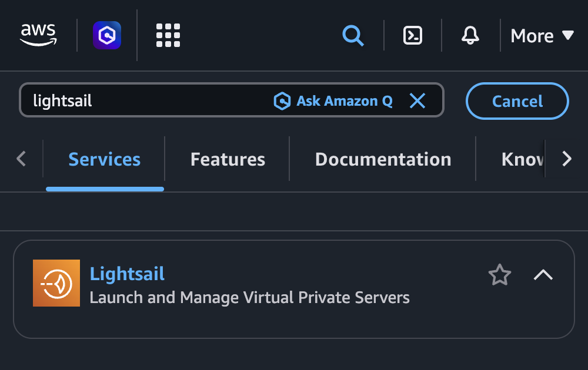588x370 pixels.
Task: Favorite Lightsail with the star
Action: click(x=499, y=275)
